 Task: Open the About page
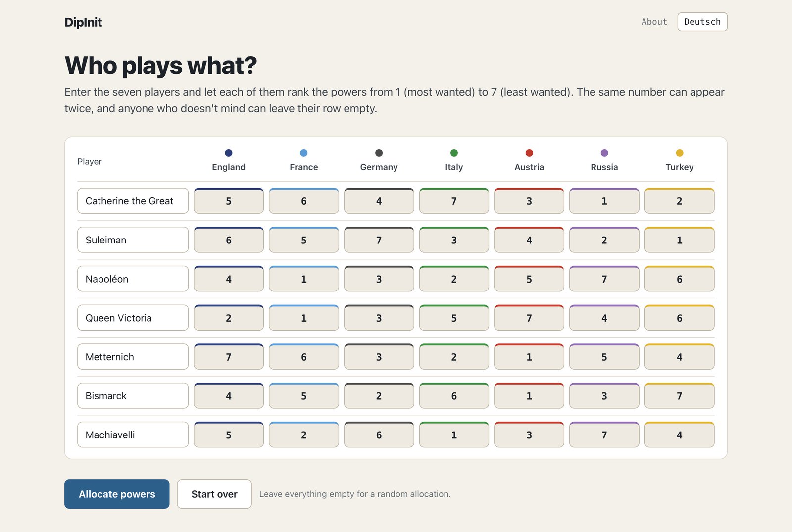tap(654, 22)
